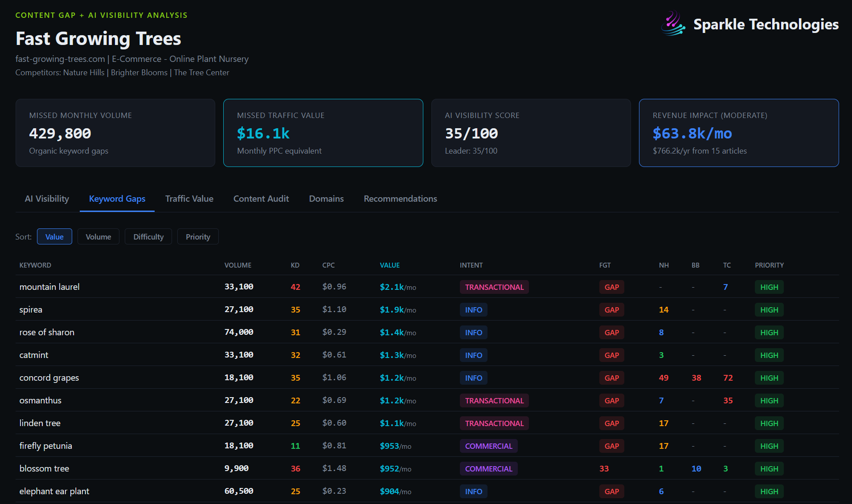The image size is (852, 504).
Task: Click the KEYWORD column header
Action: pos(35,265)
